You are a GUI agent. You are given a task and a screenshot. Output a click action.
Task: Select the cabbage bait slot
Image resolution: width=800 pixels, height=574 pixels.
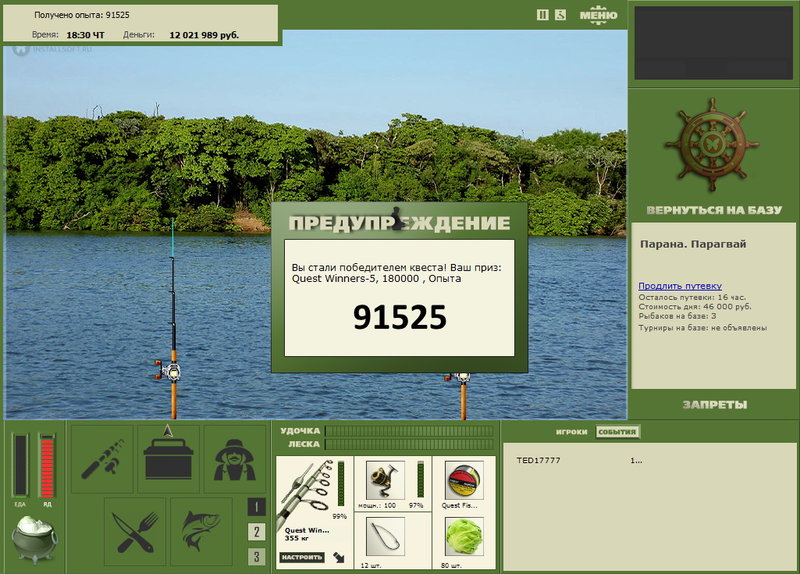464,536
